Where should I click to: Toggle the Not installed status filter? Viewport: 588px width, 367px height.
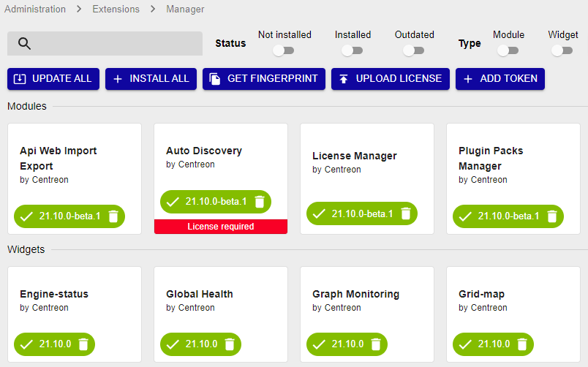click(x=283, y=50)
